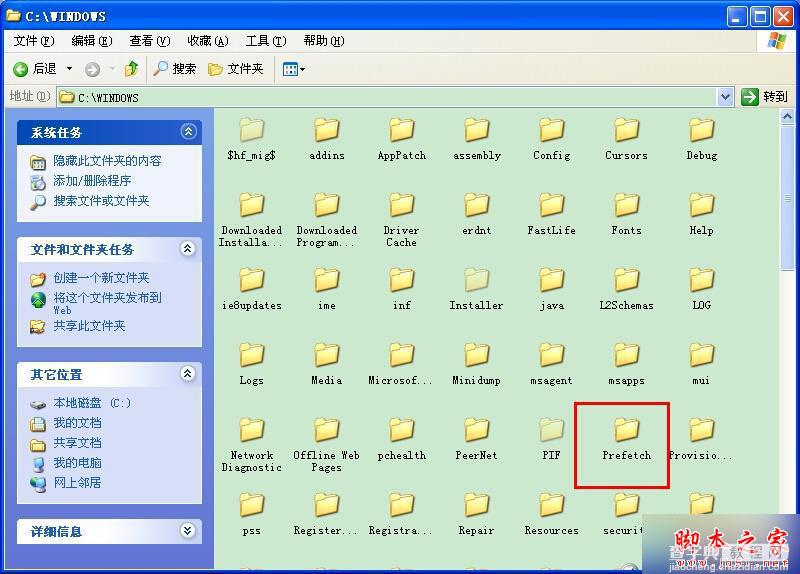Open the 查看(V) menu
The width and height of the screenshot is (800, 574).
149,41
